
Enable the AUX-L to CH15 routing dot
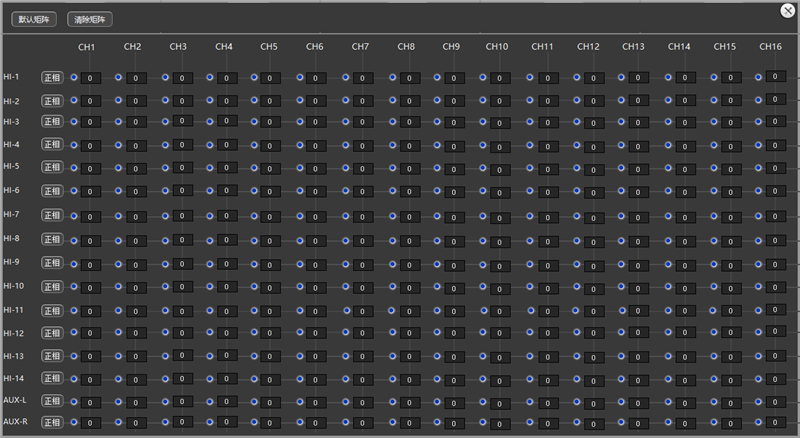pos(711,401)
